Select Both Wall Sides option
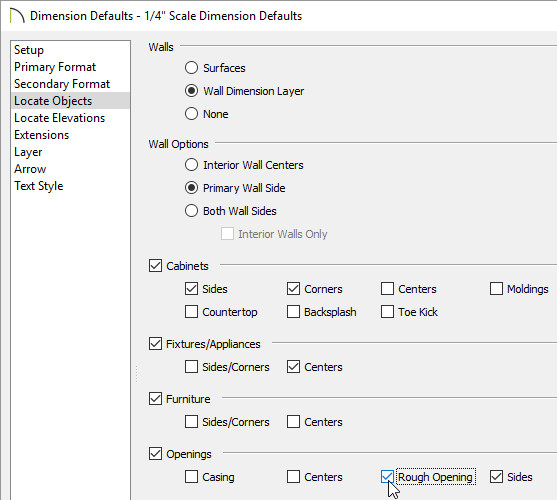557x500 pixels. tap(191, 211)
